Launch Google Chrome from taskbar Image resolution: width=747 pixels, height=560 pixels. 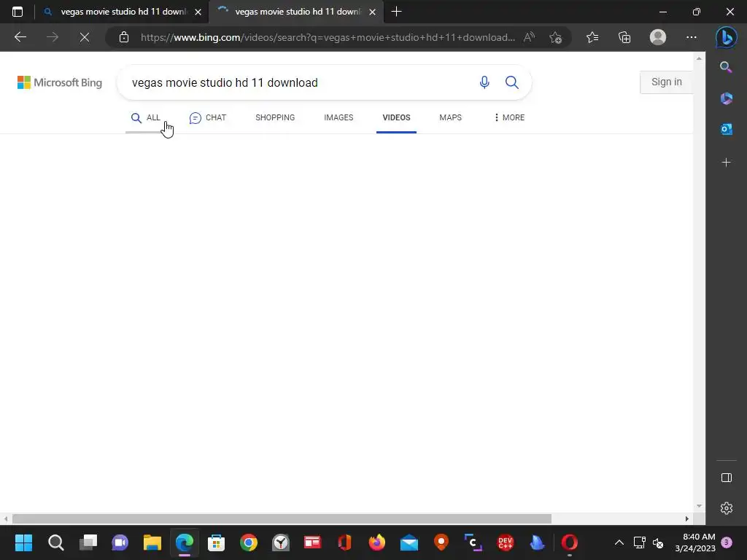coord(248,542)
